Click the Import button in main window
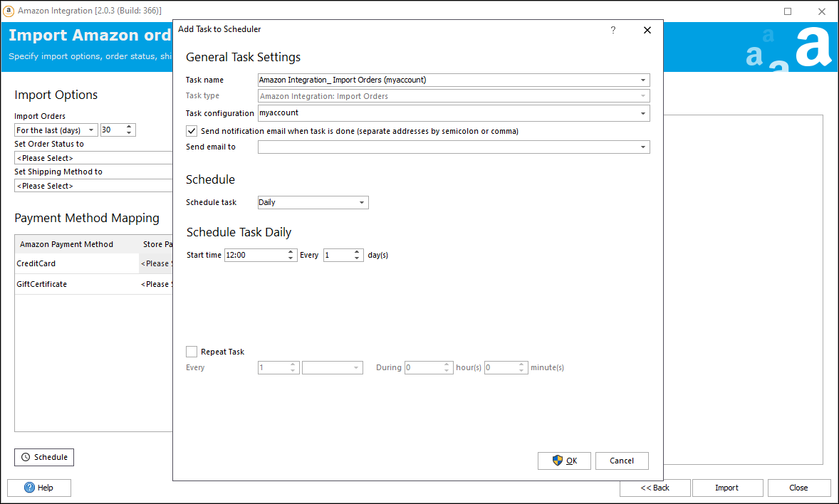 pyautogui.click(x=726, y=488)
